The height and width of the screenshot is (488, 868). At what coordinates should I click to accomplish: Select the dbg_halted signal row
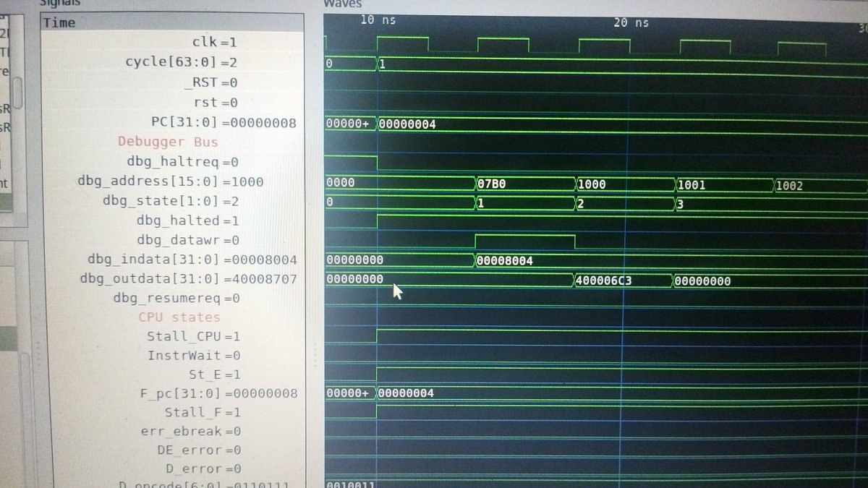[188, 220]
